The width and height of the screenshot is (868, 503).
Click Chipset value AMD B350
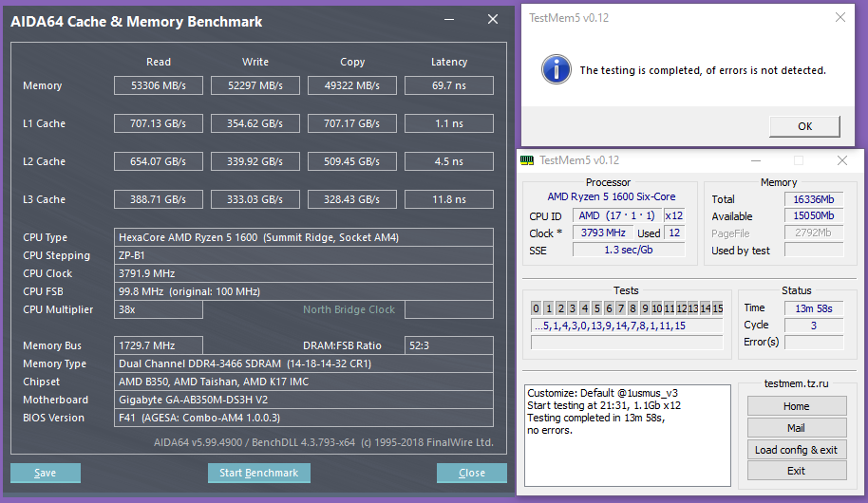tap(303, 382)
